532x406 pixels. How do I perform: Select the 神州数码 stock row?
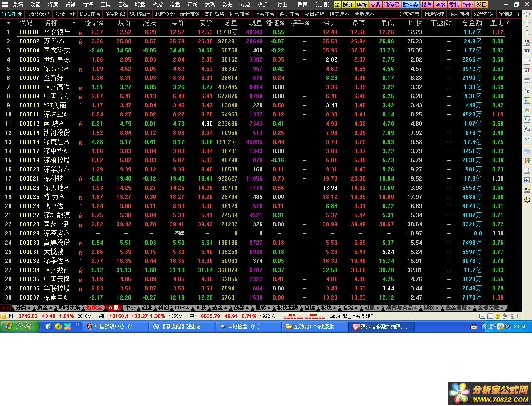click(x=261, y=270)
